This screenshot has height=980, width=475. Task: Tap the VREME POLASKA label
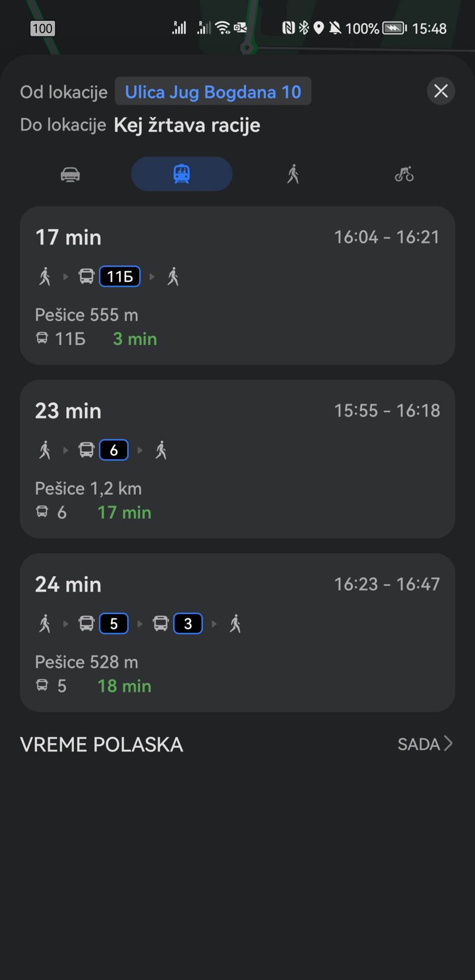point(102,745)
